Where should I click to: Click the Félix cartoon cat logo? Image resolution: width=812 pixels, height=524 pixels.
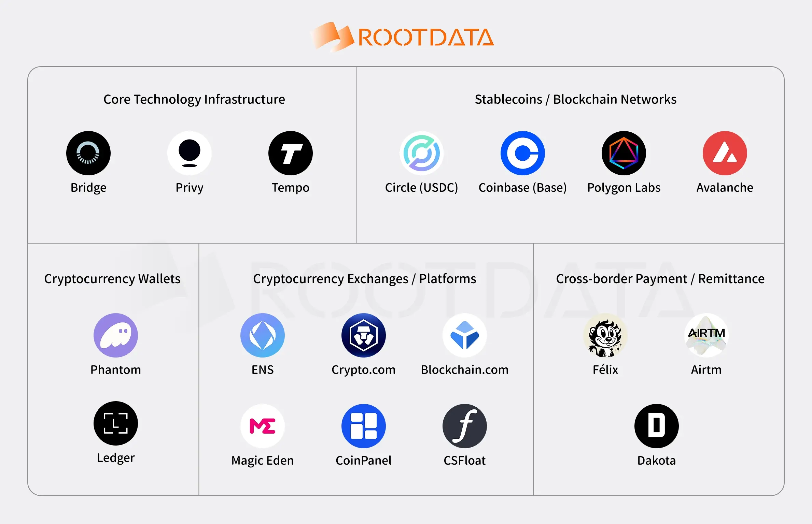point(605,335)
